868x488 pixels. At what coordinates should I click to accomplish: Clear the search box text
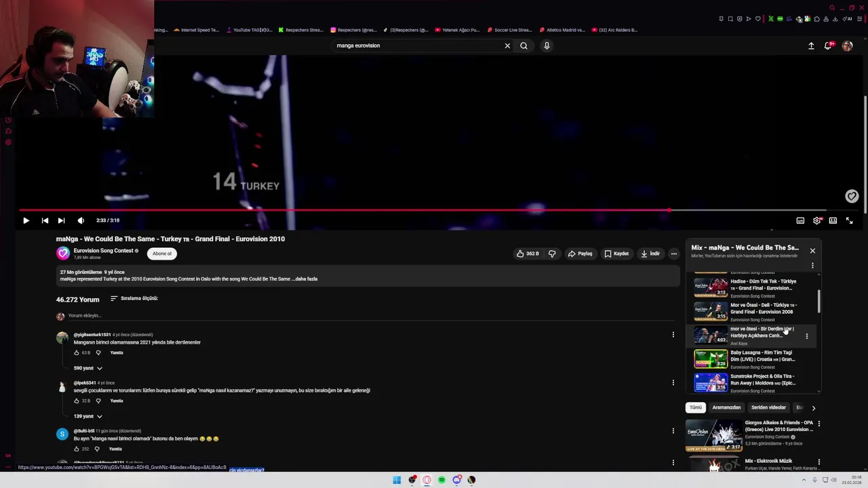[507, 45]
